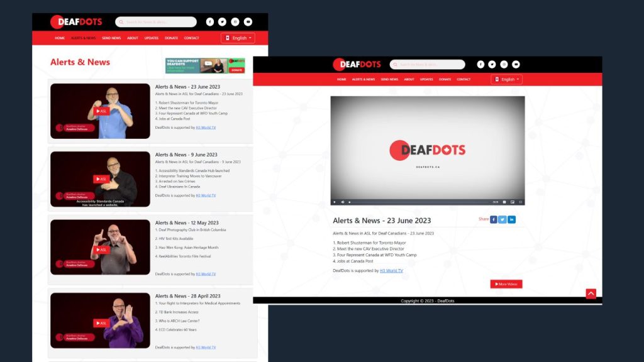The width and height of the screenshot is (644, 362).
Task: Open Donate in the listing page navigation
Action: pyautogui.click(x=171, y=38)
